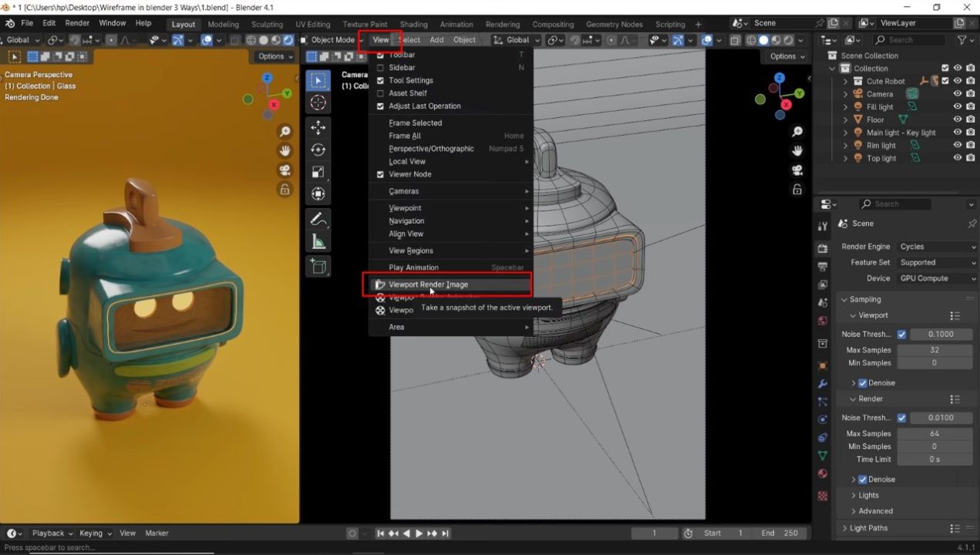Click Frame Selected in View menu

point(415,123)
